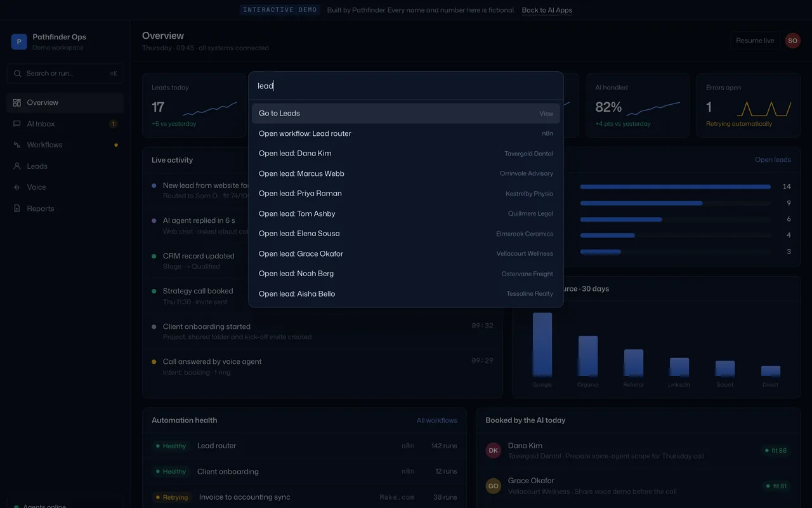Select 'Open lead: Priya Raman' result

(x=406, y=194)
